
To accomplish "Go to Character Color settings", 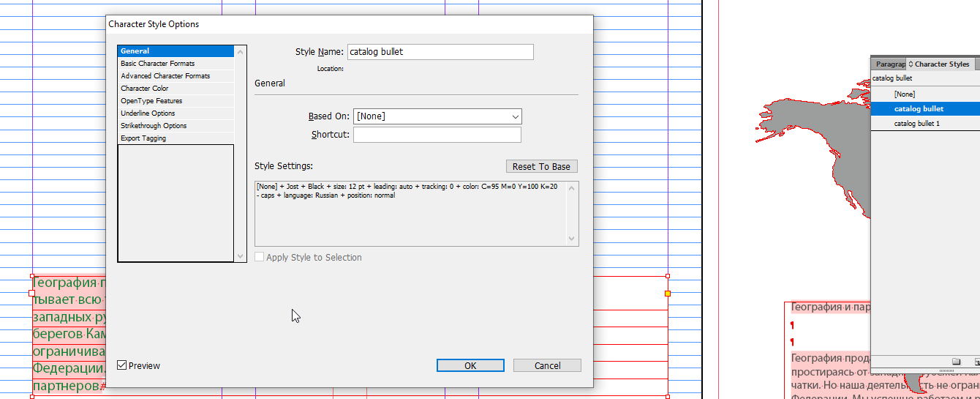I will pos(176,89).
